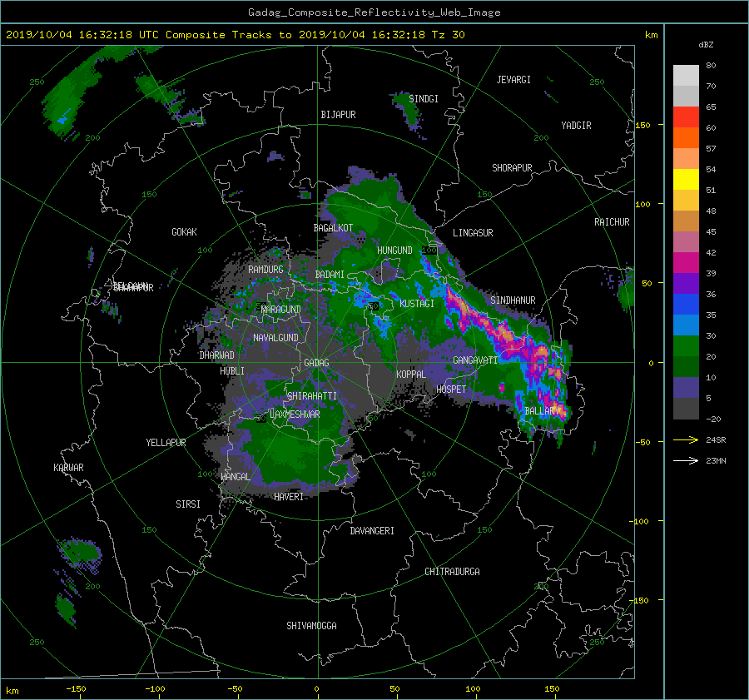The width and height of the screenshot is (749, 700).
Task: Select the LAXMESHWAR label
Action: point(295,415)
